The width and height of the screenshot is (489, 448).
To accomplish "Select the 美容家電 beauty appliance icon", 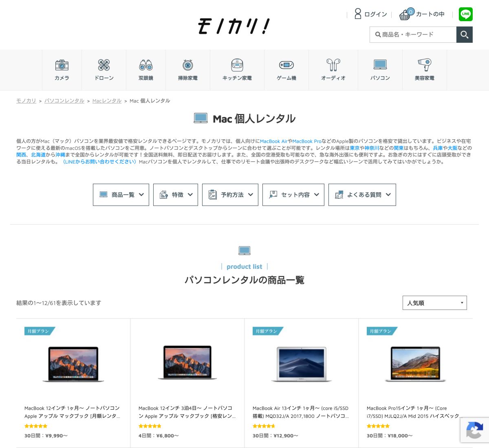I will pos(425,65).
